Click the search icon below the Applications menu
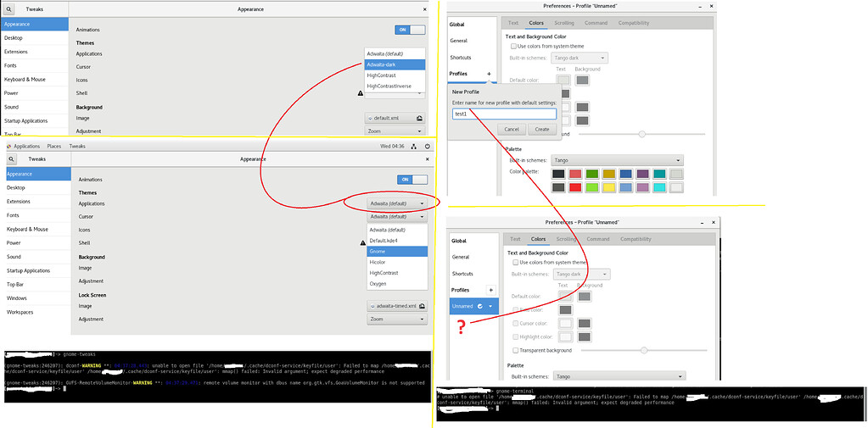Viewport: 868px width, 428px height. [12, 159]
